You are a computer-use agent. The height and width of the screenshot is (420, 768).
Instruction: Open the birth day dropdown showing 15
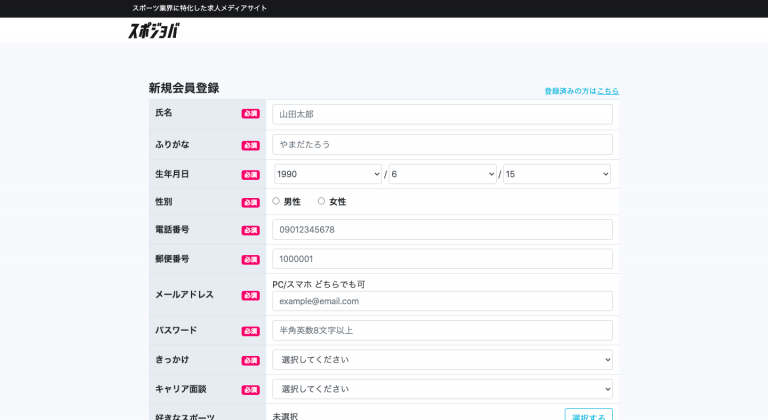557,174
